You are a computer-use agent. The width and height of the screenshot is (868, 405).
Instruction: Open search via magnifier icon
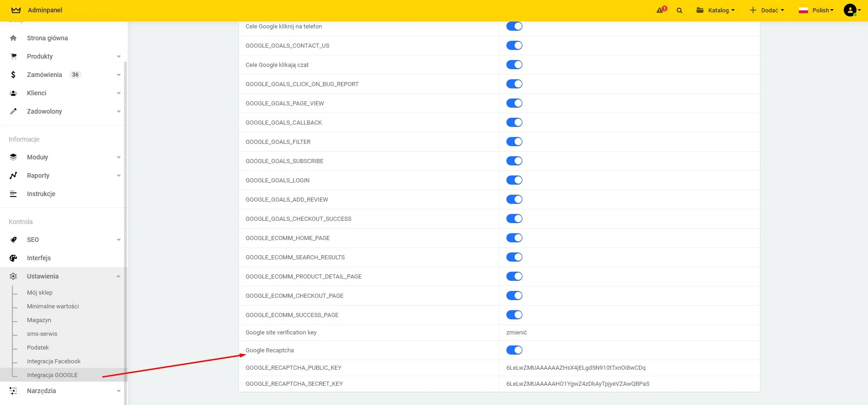click(x=679, y=11)
